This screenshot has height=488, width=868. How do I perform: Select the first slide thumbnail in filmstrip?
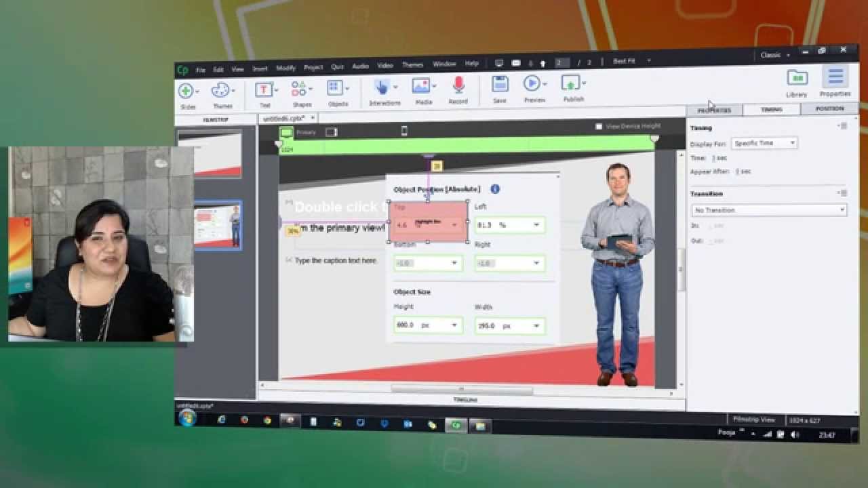[210, 154]
